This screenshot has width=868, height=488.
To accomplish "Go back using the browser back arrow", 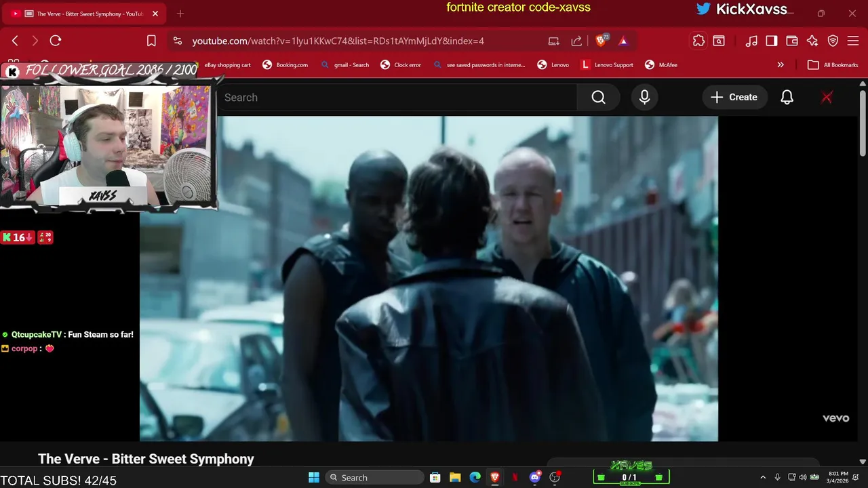I will [15, 41].
